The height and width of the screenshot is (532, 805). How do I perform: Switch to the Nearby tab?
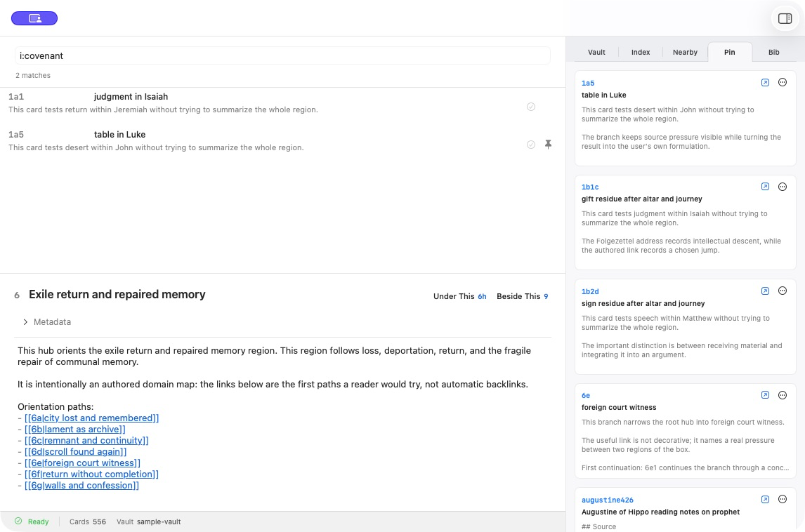tap(685, 53)
